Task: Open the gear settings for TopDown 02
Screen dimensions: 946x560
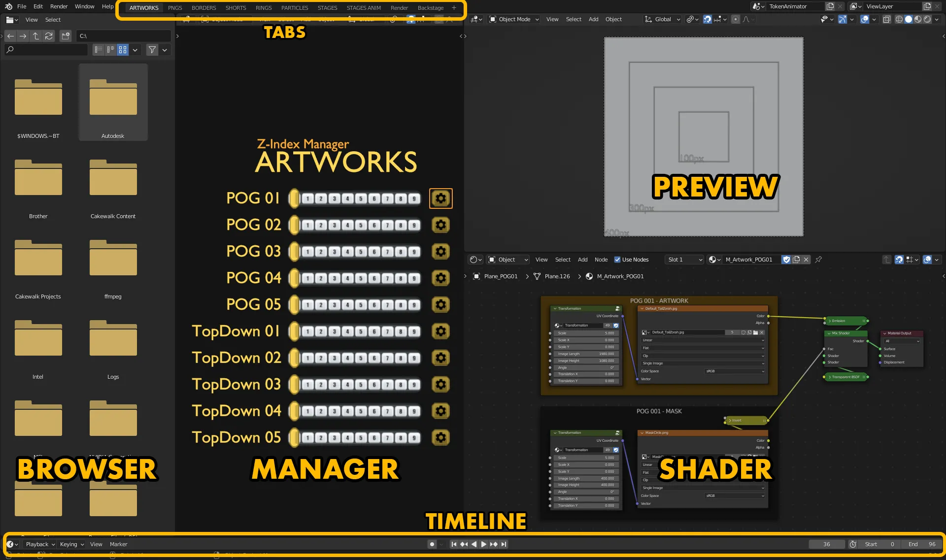Action: (441, 358)
